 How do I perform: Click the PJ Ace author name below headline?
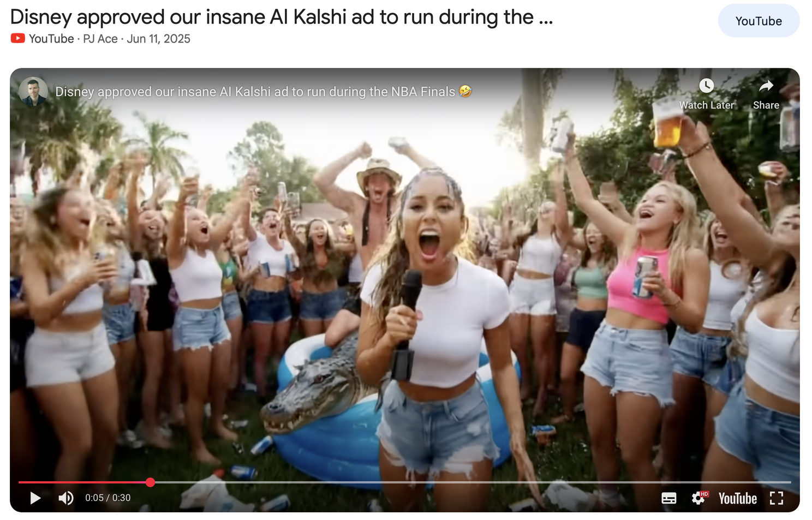[x=100, y=39]
